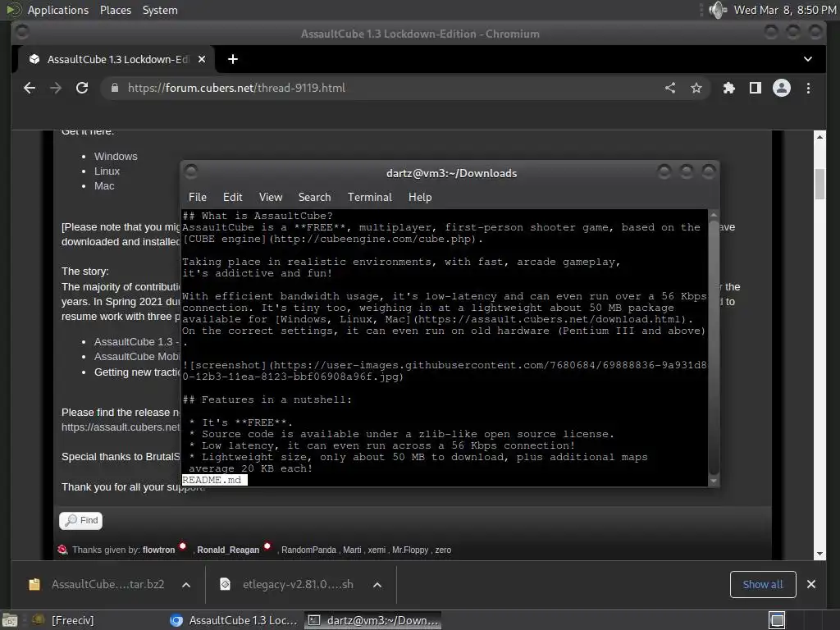
Task: Expand options for etlegacy-v2.81.0 sh download
Action: tap(377, 584)
